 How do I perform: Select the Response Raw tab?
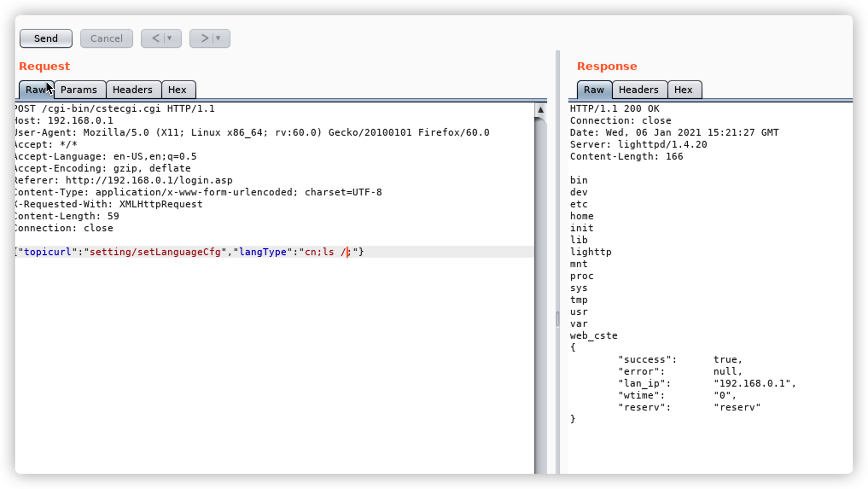coord(594,90)
